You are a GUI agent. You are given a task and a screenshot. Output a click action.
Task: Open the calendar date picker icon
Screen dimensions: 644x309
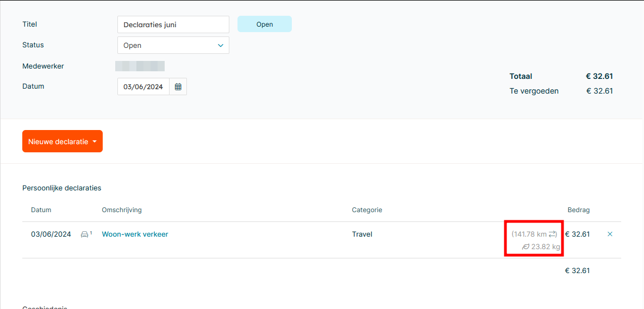[x=178, y=86]
